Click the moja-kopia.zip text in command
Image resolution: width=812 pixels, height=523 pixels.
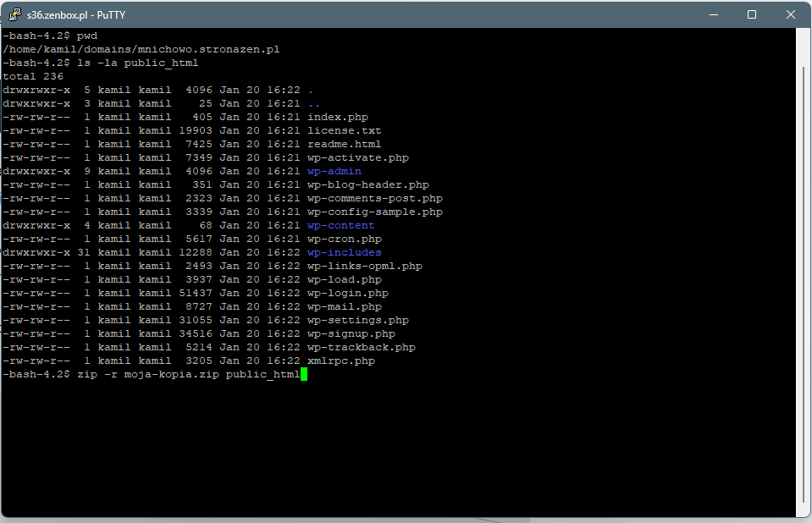[171, 374]
